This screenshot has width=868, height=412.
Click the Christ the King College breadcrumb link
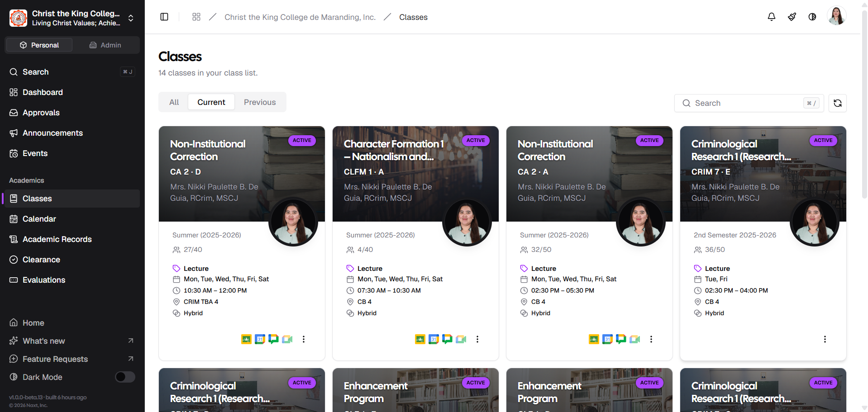[x=300, y=17]
